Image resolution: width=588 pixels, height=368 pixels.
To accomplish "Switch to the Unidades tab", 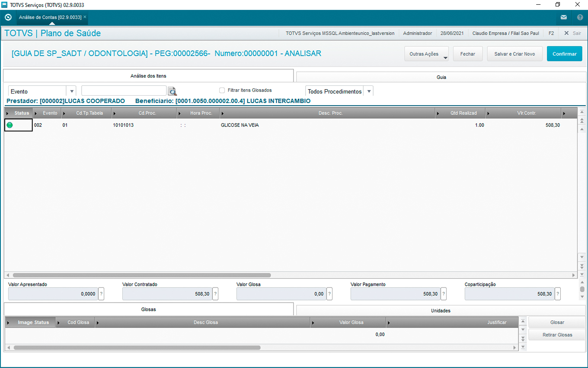I will tap(441, 310).
